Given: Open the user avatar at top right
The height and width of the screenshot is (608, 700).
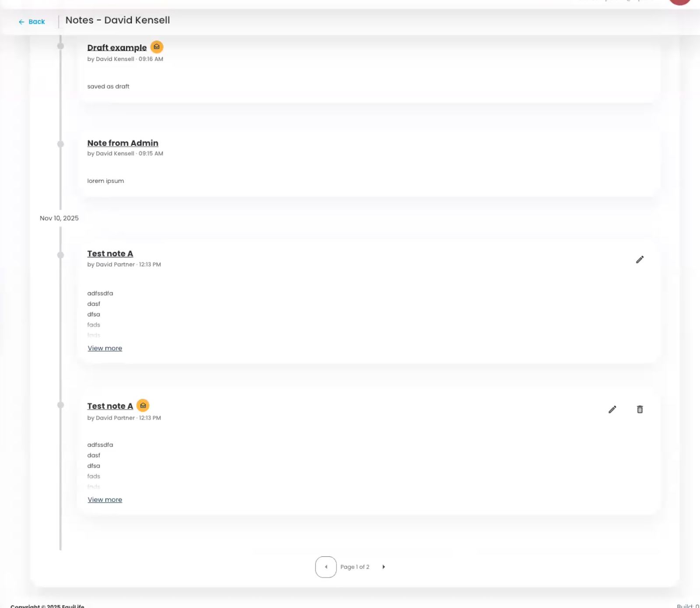Looking at the screenshot, I should click(679, 1).
